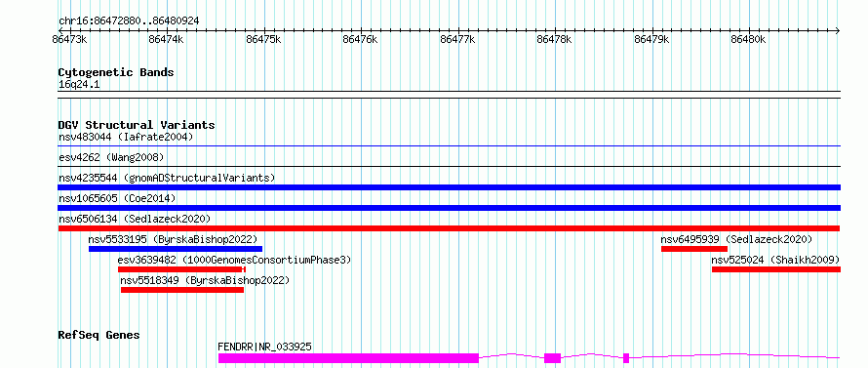The height and width of the screenshot is (368, 868).
Task: Select variant label nsv4235544 (gnomADStructuralVariants)
Action: (x=167, y=178)
